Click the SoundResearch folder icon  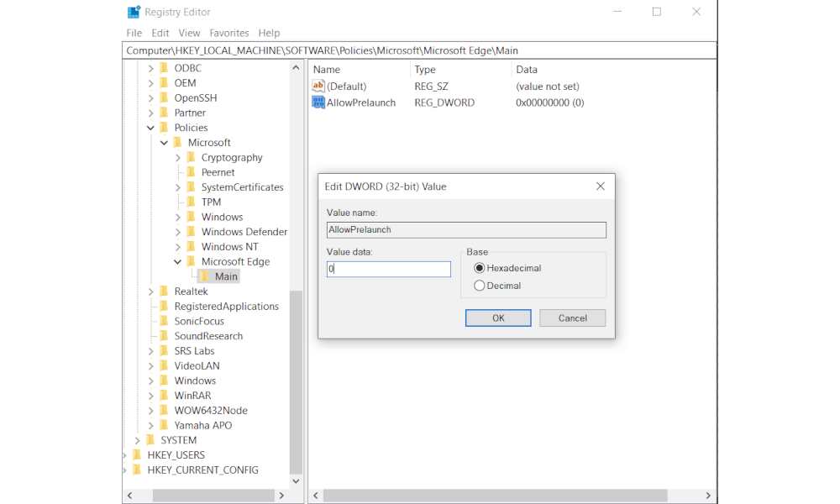(164, 336)
